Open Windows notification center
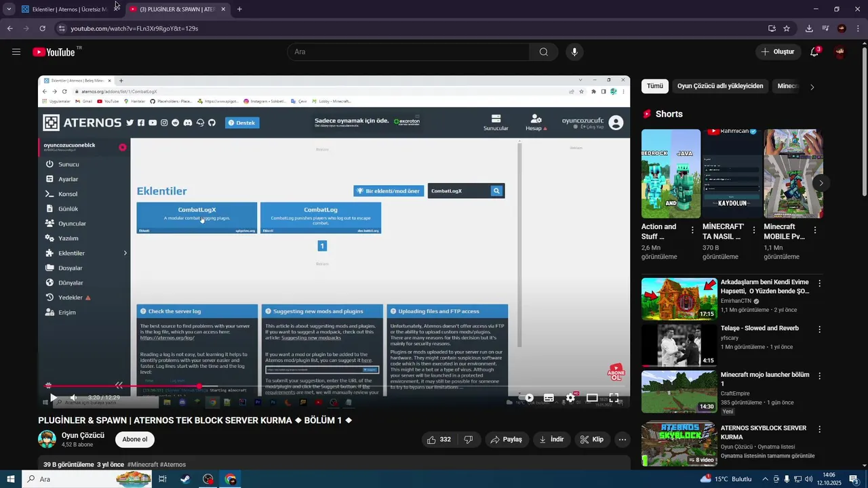The height and width of the screenshot is (488, 868). 854,479
